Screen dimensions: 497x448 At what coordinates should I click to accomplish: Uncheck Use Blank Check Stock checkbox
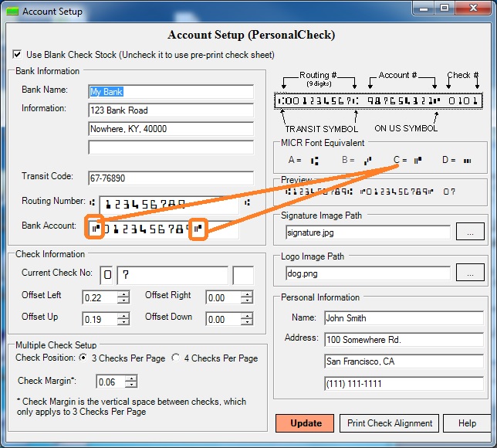pyautogui.click(x=17, y=55)
